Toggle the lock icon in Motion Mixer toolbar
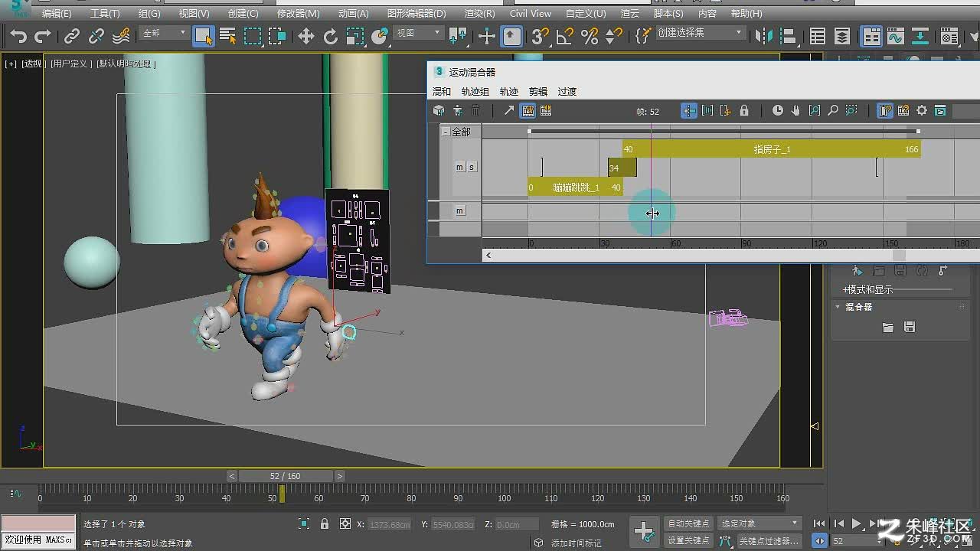The width and height of the screenshot is (980, 551). click(x=744, y=111)
